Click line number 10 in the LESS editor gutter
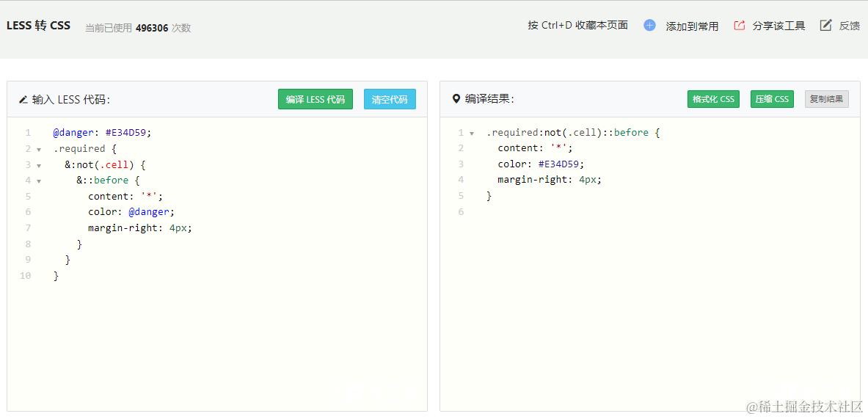This screenshot has height=419, width=868. click(25, 275)
